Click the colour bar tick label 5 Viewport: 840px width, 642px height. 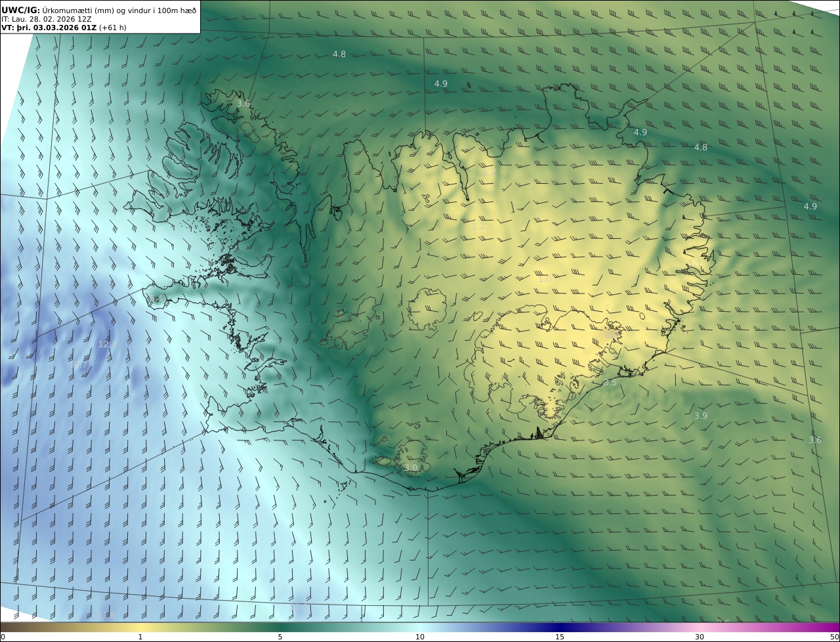coord(280,637)
